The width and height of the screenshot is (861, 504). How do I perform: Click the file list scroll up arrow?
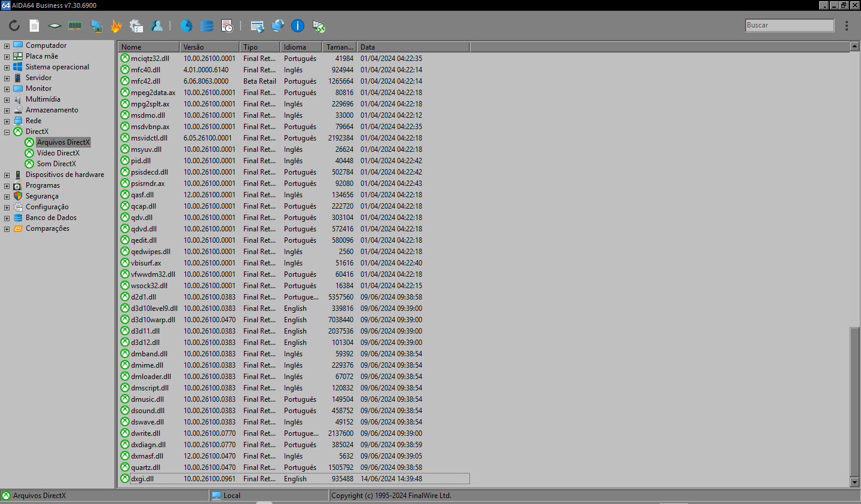coord(854,47)
